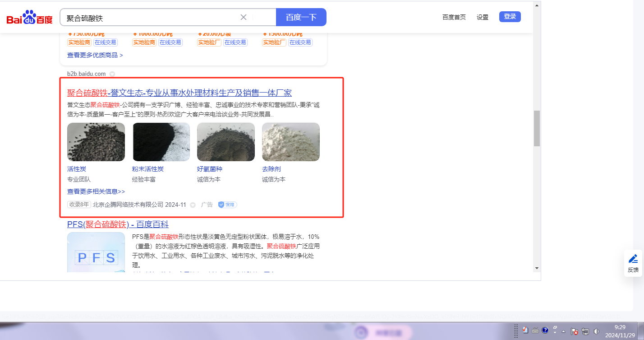Click the 登录 login button
Viewport: 644px width, 340px height.
coord(510,17)
